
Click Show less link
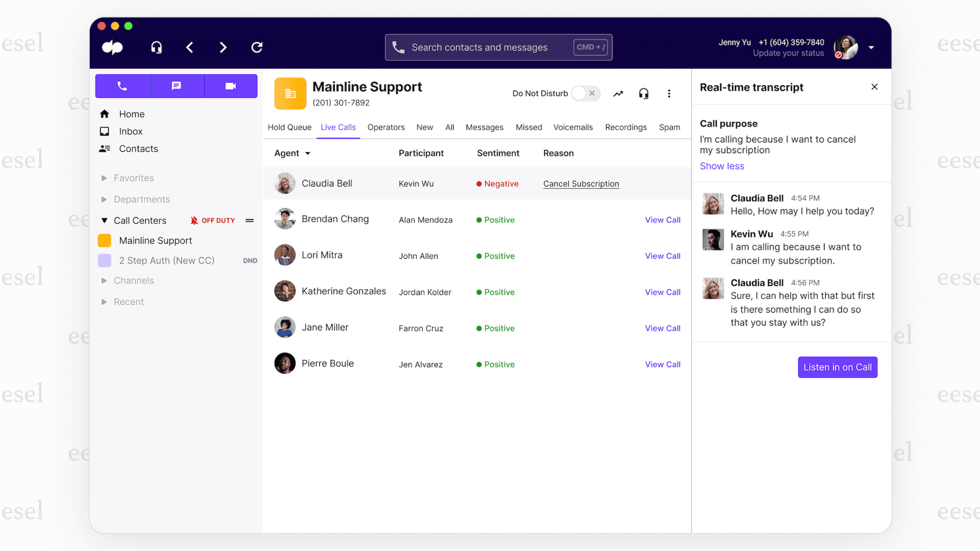722,166
